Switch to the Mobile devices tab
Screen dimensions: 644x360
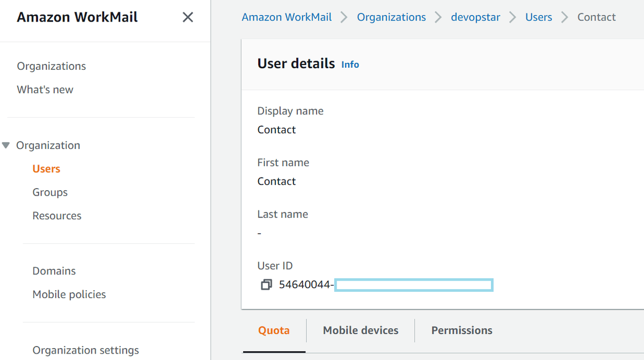360,330
